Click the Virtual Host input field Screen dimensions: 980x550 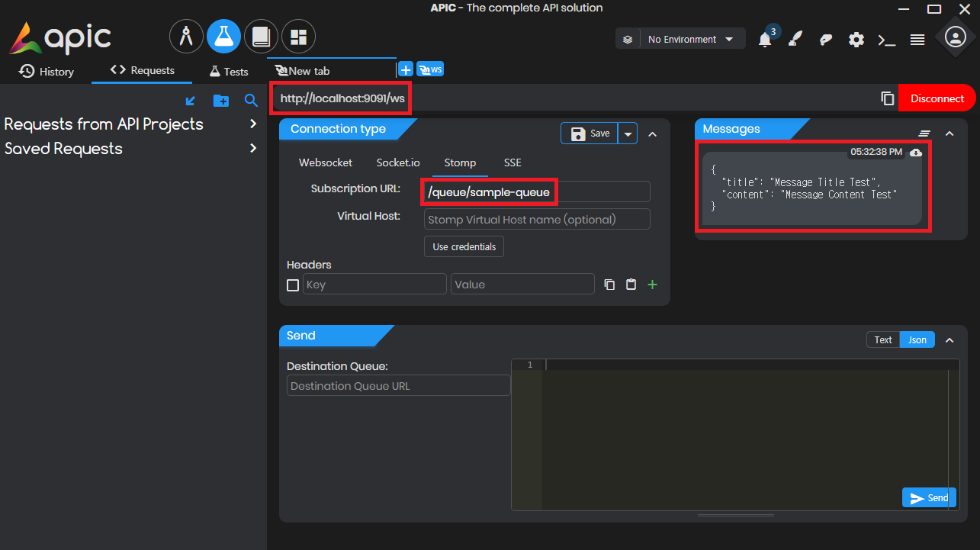537,219
